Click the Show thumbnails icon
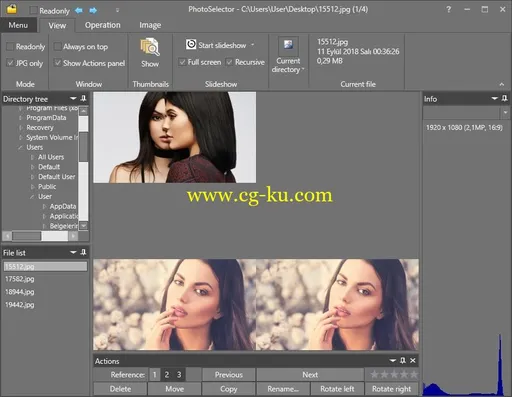The image size is (512, 397). [x=150, y=47]
